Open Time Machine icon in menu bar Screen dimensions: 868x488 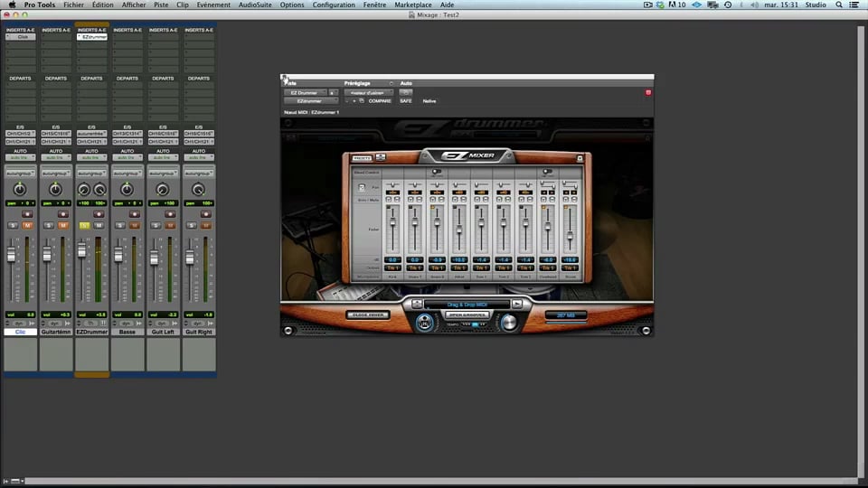tap(727, 5)
